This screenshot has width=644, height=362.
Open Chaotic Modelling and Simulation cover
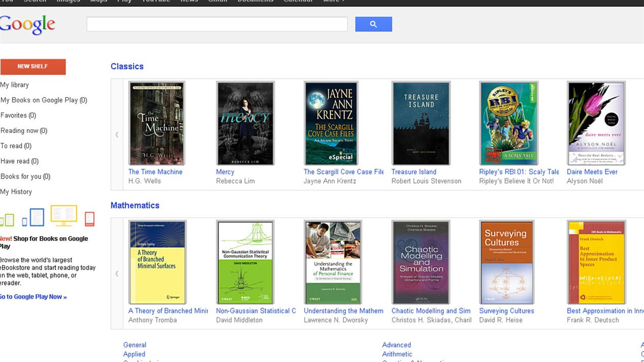coord(420,262)
